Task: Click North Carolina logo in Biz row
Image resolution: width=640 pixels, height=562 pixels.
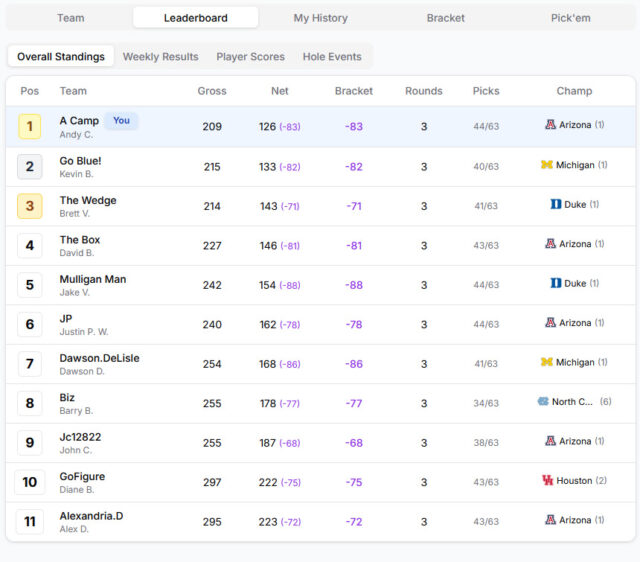Action: 543,402
